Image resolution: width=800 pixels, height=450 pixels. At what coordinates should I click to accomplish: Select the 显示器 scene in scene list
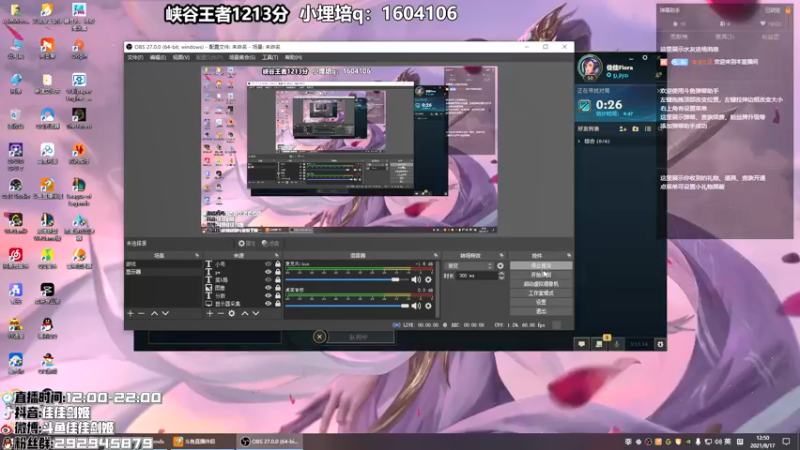click(163, 272)
